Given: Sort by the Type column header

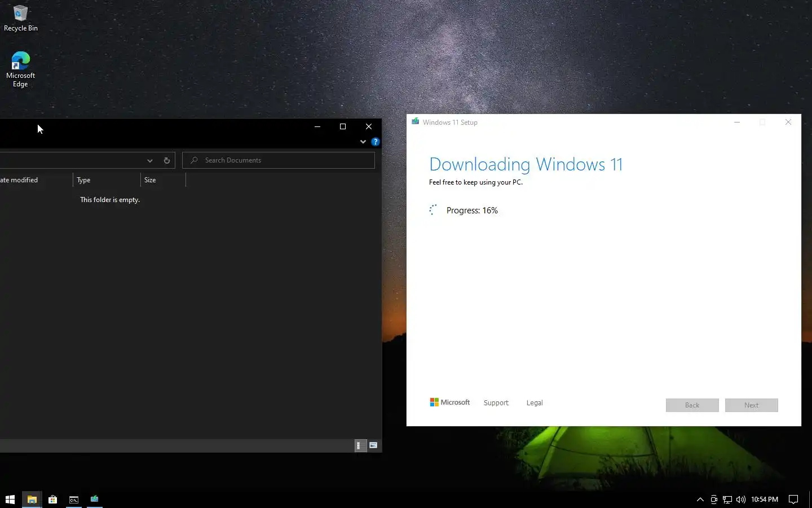Looking at the screenshot, I should [x=107, y=180].
